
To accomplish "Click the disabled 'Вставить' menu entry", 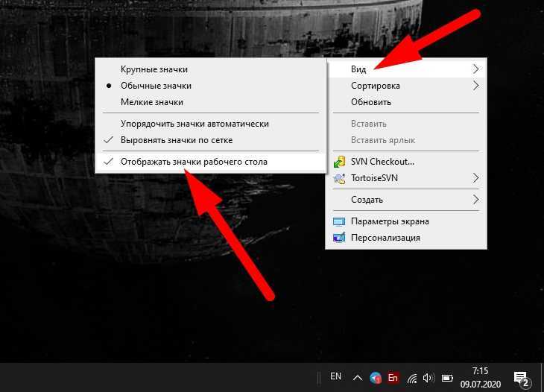I will pos(406,124).
